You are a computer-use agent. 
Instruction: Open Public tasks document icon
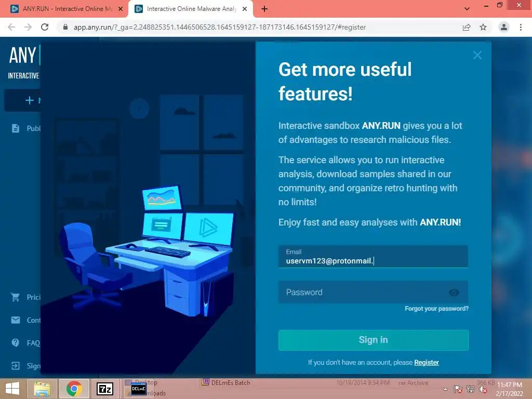[15, 128]
